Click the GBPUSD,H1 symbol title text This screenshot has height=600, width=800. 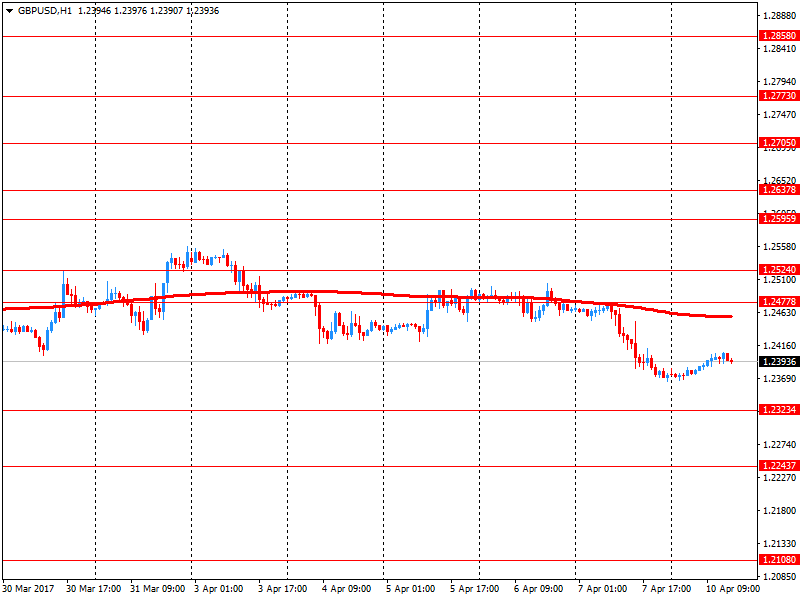(44, 11)
